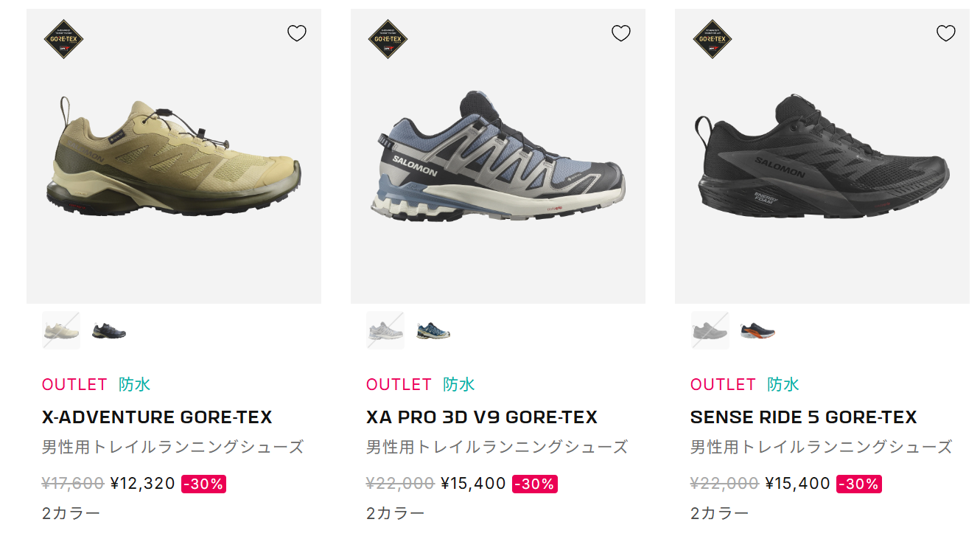Image resolution: width=980 pixels, height=553 pixels.
Task: Favorite the X-Adventure Gore-Tex shoe via heart
Action: pyautogui.click(x=297, y=33)
